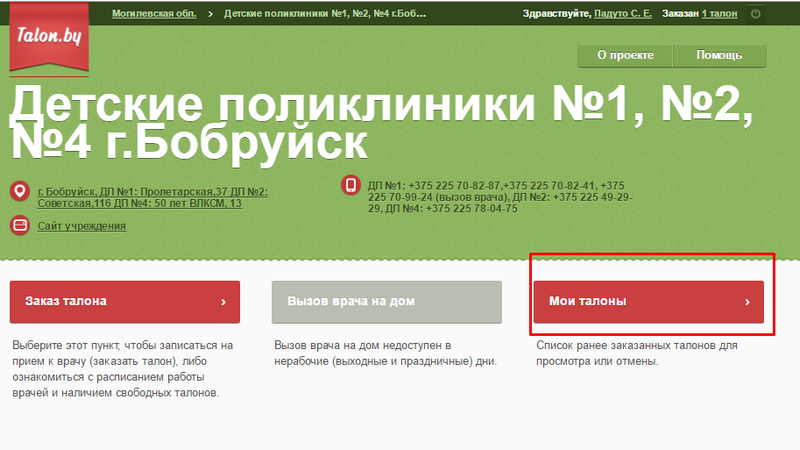Click the Список ранее заказанных талонов text
Screen dimensions: 800x450
(x=637, y=353)
